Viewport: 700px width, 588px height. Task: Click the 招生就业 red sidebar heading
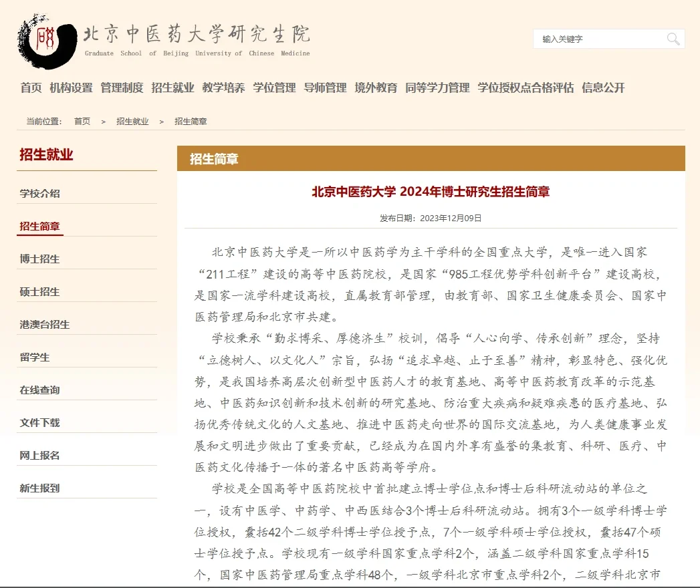(x=46, y=155)
